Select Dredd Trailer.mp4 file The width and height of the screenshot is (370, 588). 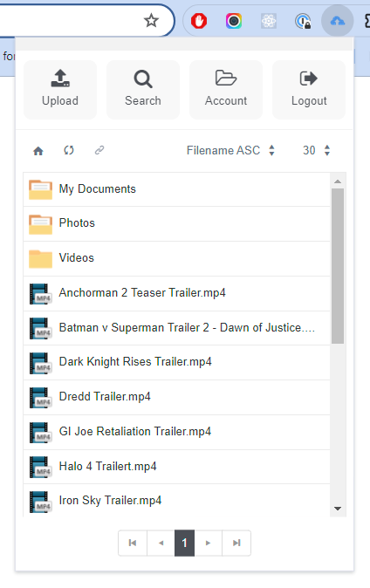click(177, 397)
